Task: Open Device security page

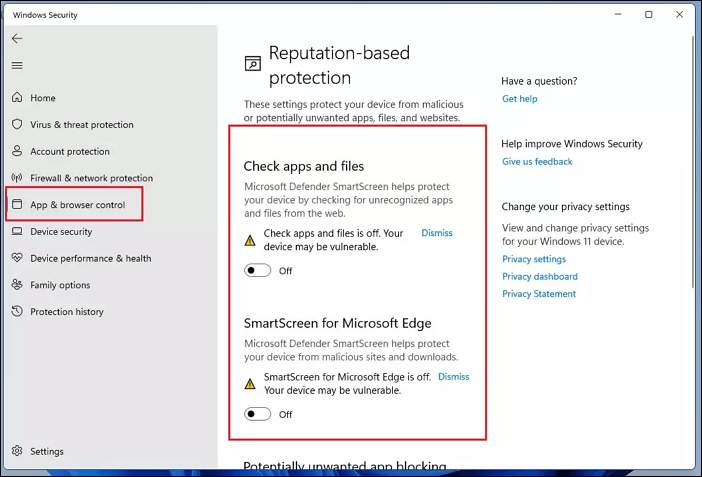Action: coord(61,232)
